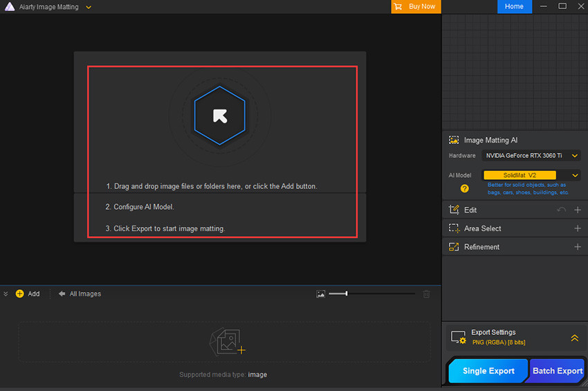The height and width of the screenshot is (391, 588).
Task: Open the Aiarty Image Matting title menu arrow
Action: click(x=89, y=7)
